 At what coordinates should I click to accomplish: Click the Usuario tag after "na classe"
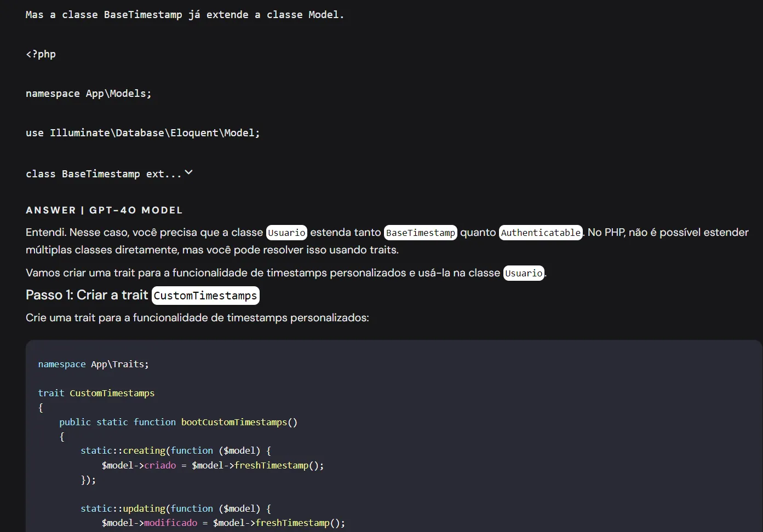524,273
